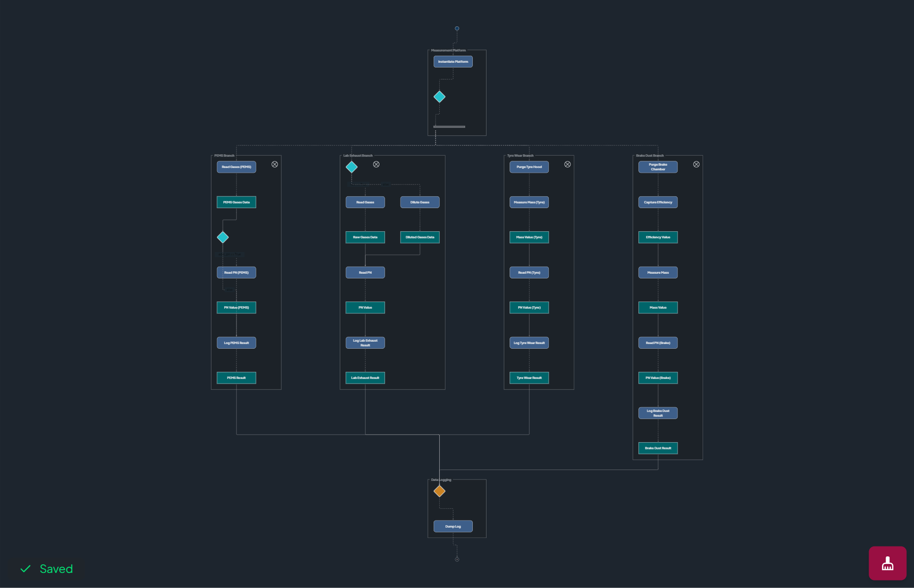Image resolution: width=914 pixels, height=588 pixels.
Task: Select the PN Value (Brake) object node
Action: click(658, 378)
